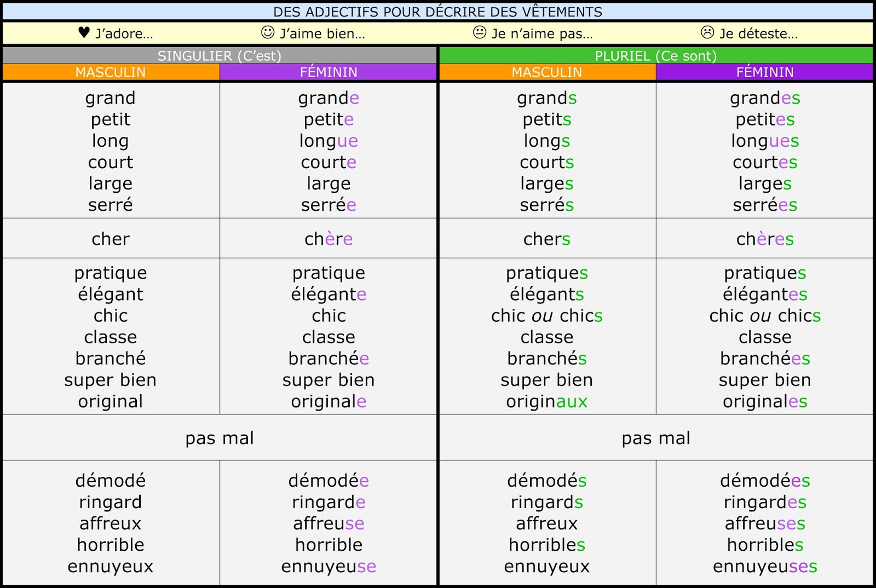Select chic ou chics in plural masculine column
This screenshot has width=876, height=588.
pos(546,315)
